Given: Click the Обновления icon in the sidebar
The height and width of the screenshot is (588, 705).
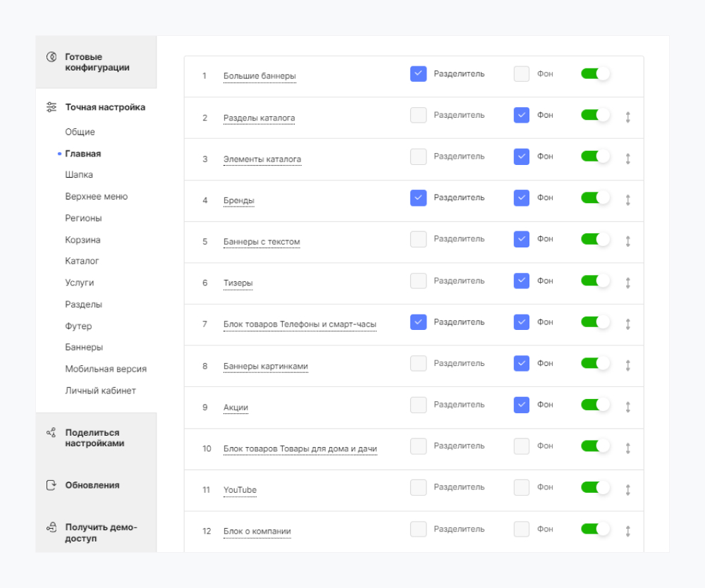Looking at the screenshot, I should click(51, 485).
